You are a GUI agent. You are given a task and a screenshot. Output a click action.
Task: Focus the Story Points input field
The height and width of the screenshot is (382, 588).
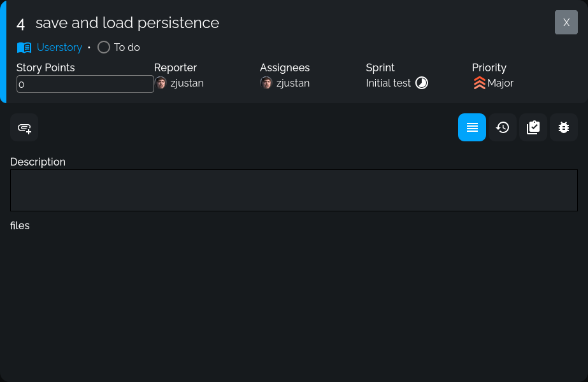tap(85, 84)
